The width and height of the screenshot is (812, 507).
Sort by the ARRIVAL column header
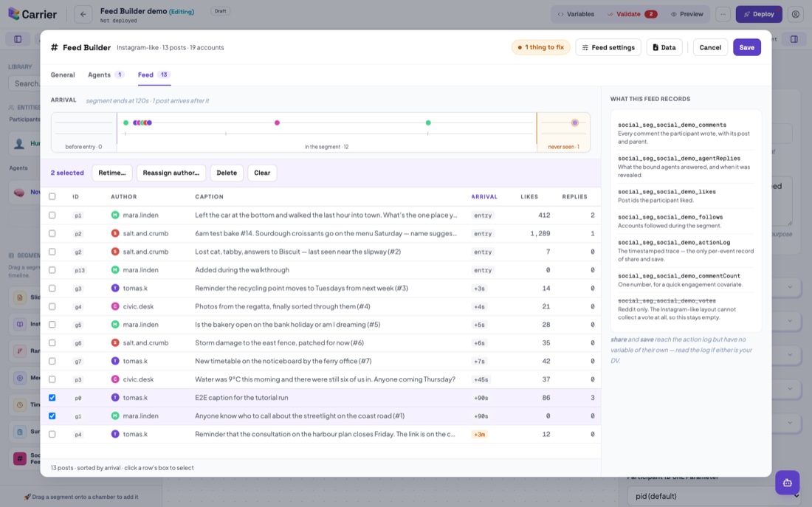[x=484, y=197]
